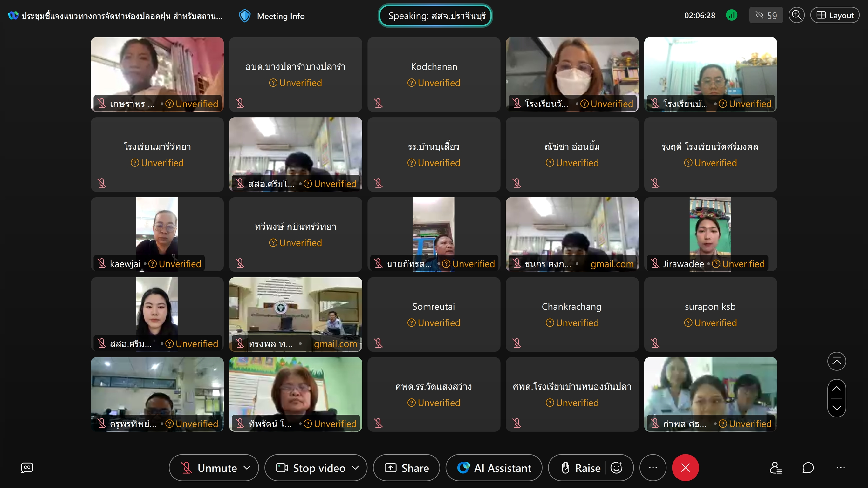Expand video options arrow next to Stop video
868x488 pixels.
coord(355,468)
